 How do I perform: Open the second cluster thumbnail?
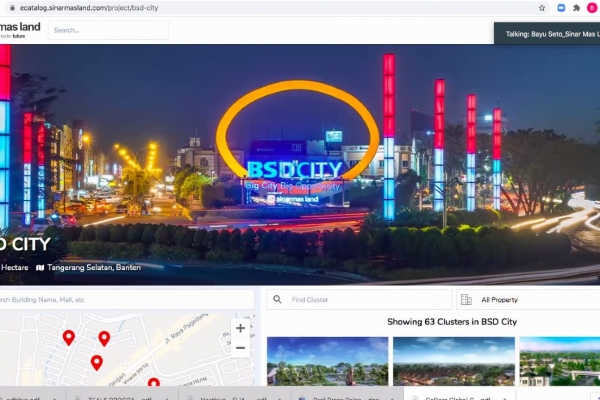point(453,361)
